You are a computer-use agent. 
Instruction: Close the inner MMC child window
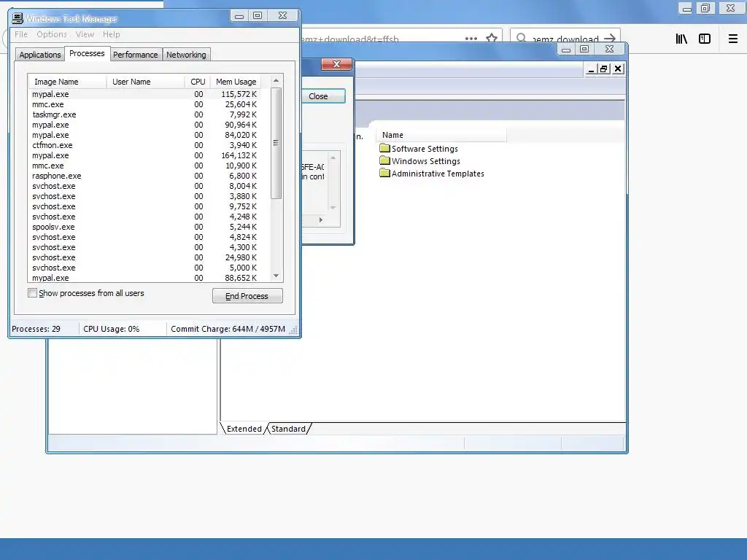618,69
